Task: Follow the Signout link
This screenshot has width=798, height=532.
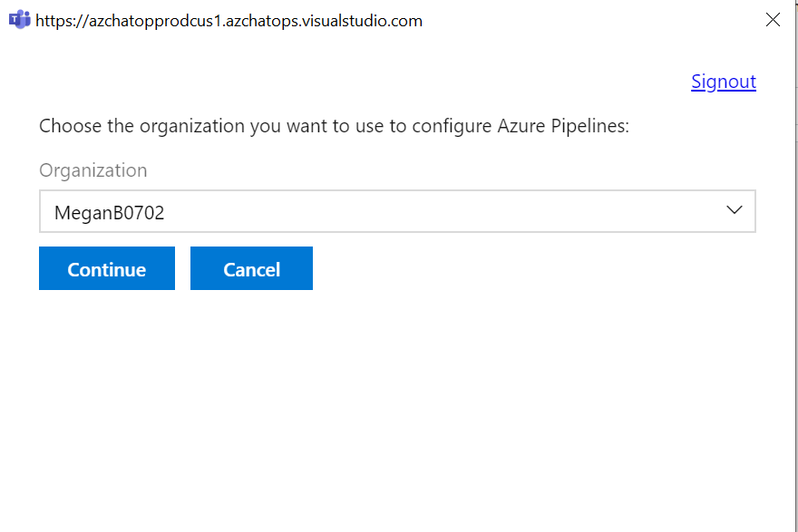Action: coord(723,82)
